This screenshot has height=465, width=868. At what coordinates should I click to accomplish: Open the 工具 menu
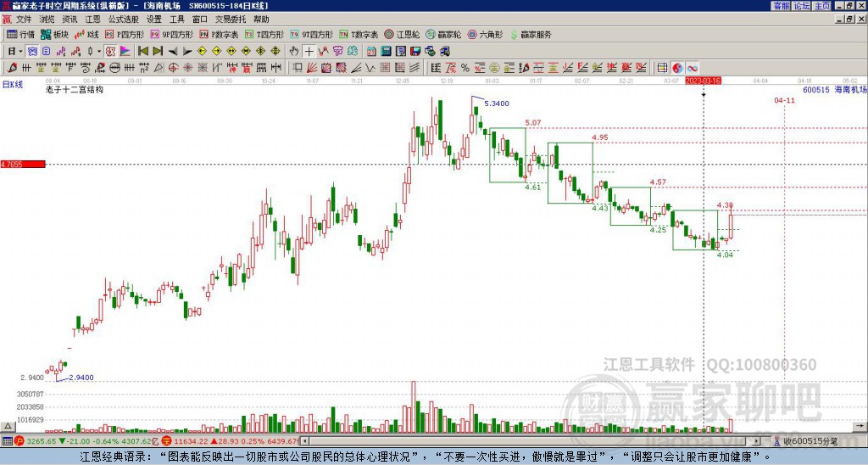(176, 20)
